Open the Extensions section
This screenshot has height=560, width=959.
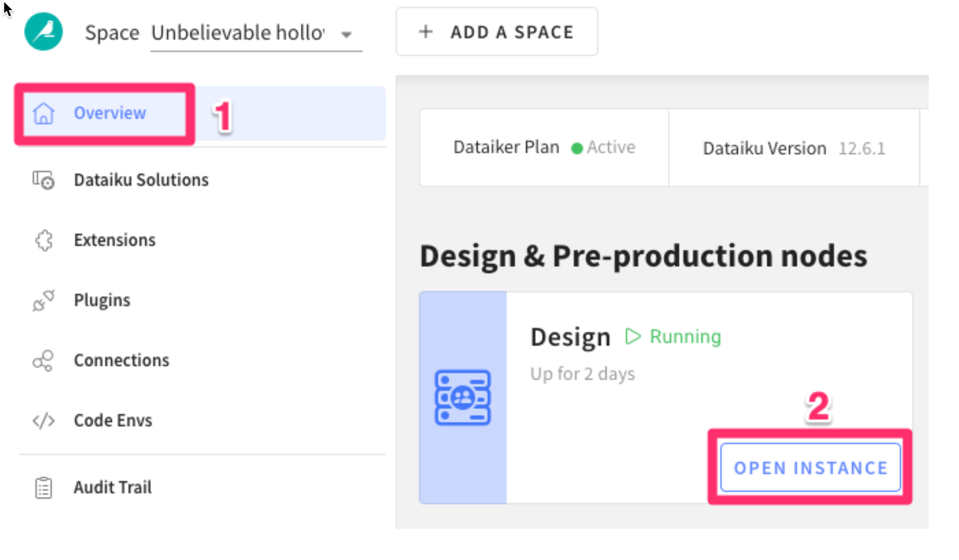point(115,240)
